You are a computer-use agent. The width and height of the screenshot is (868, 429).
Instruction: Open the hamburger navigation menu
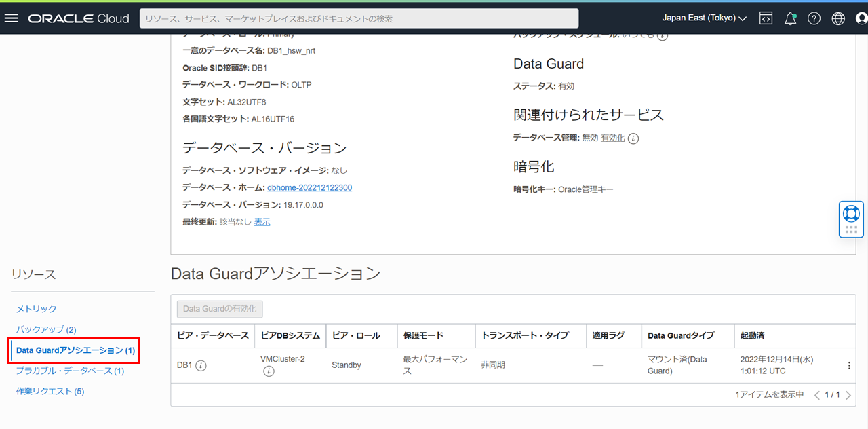point(12,18)
